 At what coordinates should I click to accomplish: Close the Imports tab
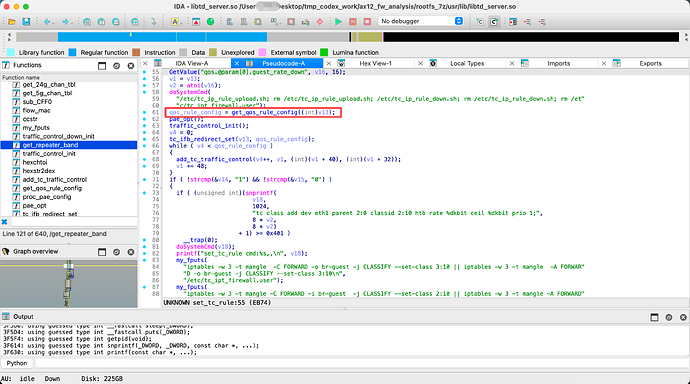point(512,63)
